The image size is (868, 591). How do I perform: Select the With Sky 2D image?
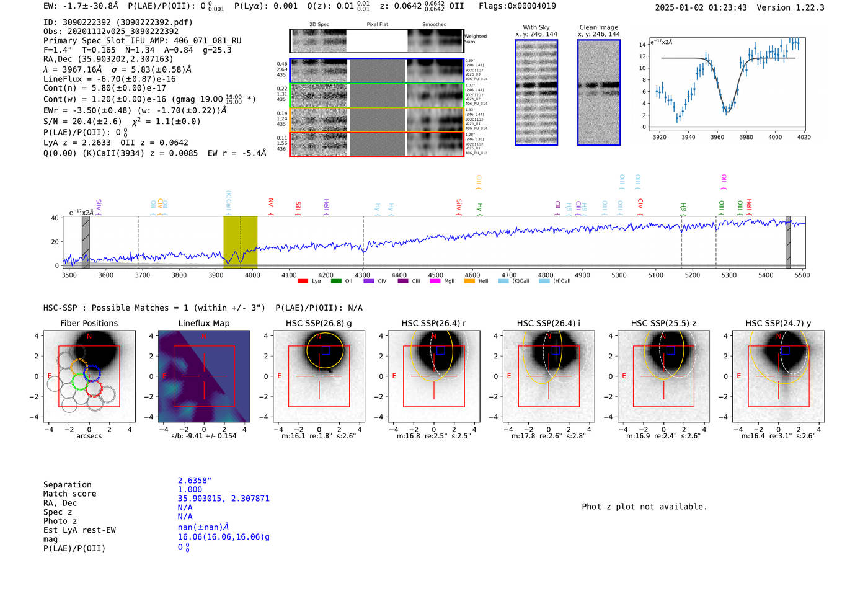point(536,92)
